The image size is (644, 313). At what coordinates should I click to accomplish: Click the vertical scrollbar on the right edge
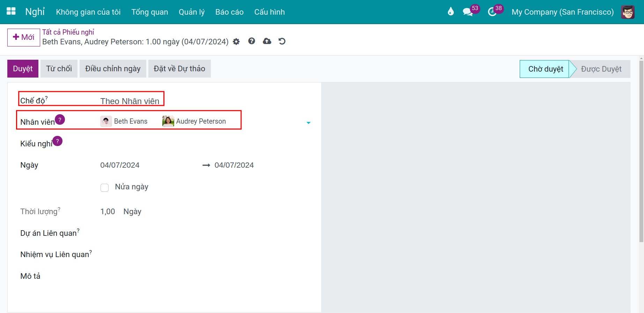[x=641, y=151]
